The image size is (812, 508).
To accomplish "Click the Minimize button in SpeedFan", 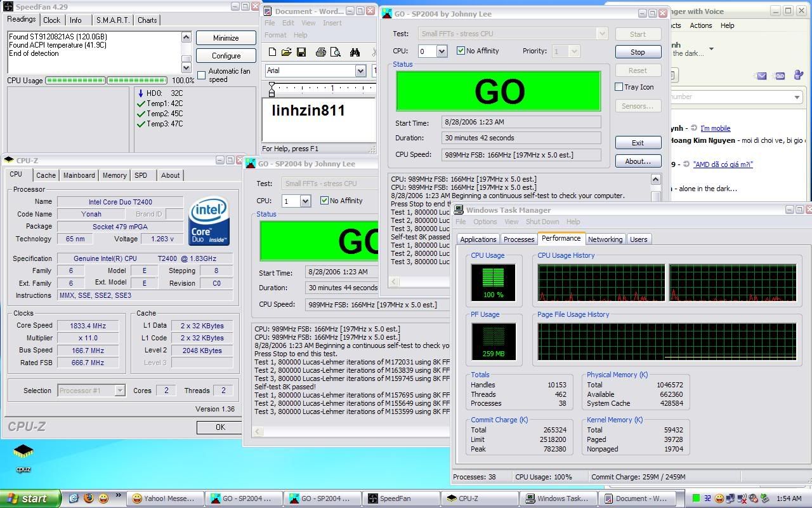I will [x=226, y=37].
